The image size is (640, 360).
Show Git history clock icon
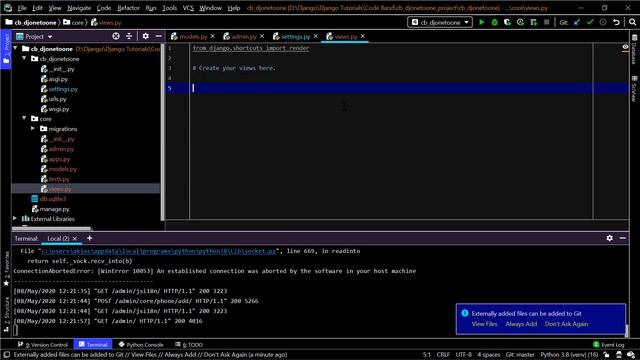603,22
